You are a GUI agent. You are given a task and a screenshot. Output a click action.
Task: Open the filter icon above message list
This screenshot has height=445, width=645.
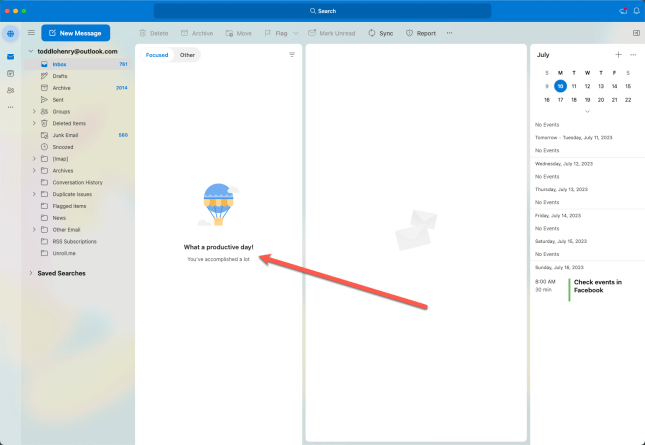point(292,55)
